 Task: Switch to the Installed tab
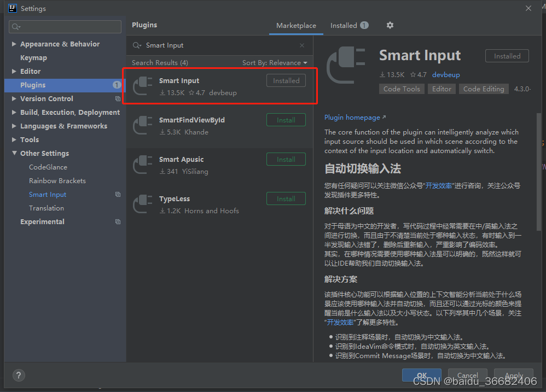coord(345,25)
